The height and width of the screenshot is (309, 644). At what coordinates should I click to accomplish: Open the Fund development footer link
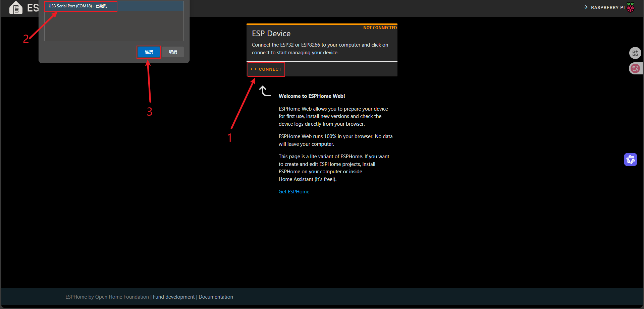pyautogui.click(x=174, y=297)
